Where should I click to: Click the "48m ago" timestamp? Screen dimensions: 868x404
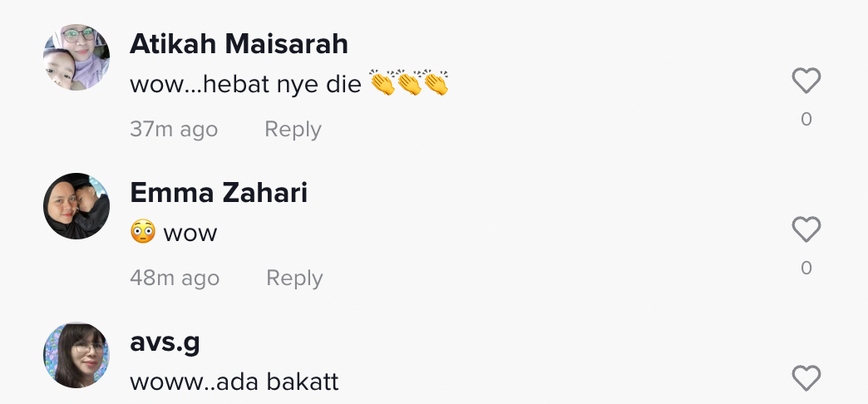coord(175,278)
